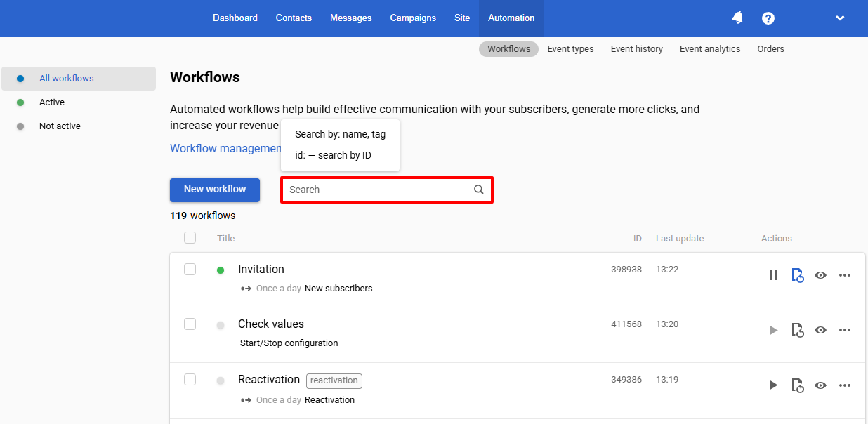The width and height of the screenshot is (868, 424).
Task: Switch to the Orders tab
Action: 770,49
